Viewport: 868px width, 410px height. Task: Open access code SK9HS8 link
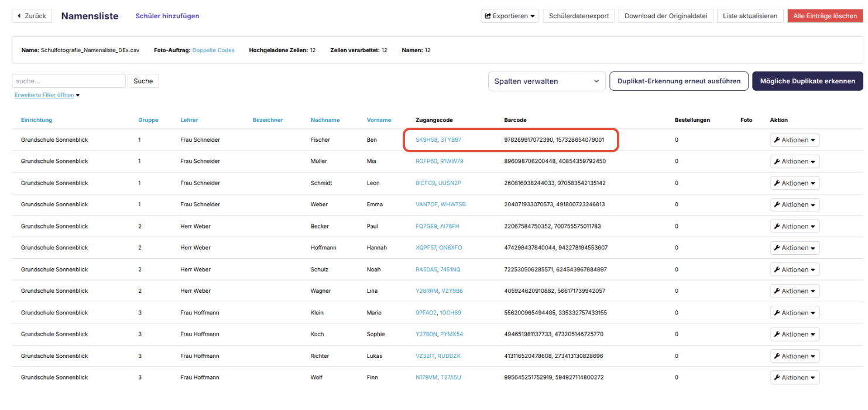coord(426,140)
